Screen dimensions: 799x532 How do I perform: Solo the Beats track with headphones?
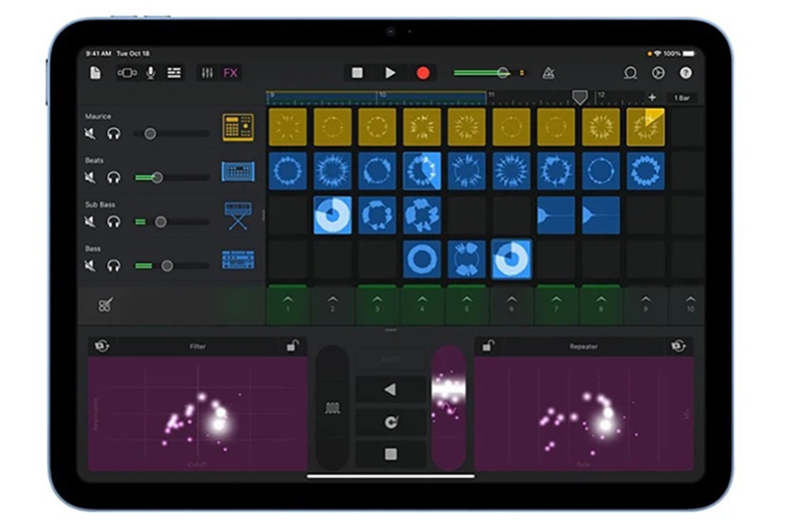[114, 177]
